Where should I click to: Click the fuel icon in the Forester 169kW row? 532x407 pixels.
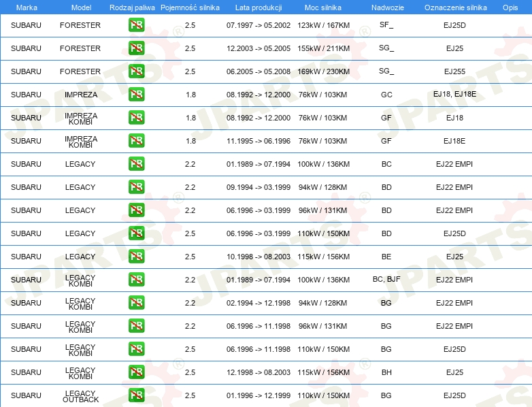[136, 71]
